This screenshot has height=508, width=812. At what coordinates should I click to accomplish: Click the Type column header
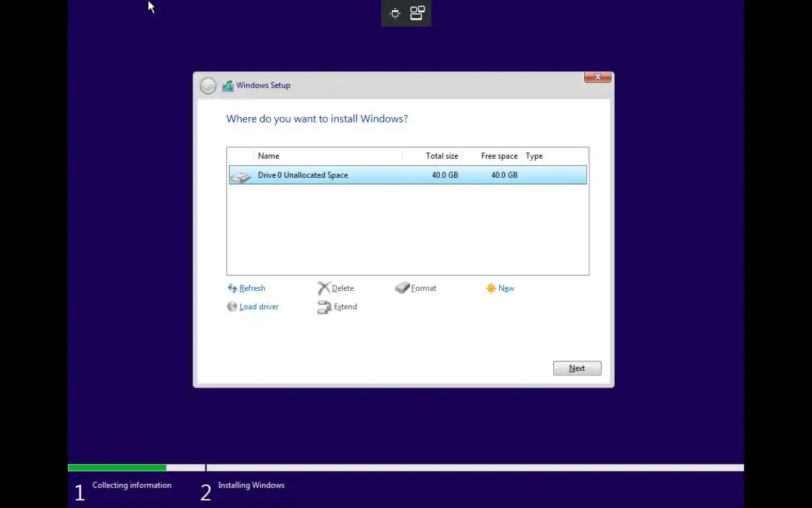pyautogui.click(x=555, y=156)
